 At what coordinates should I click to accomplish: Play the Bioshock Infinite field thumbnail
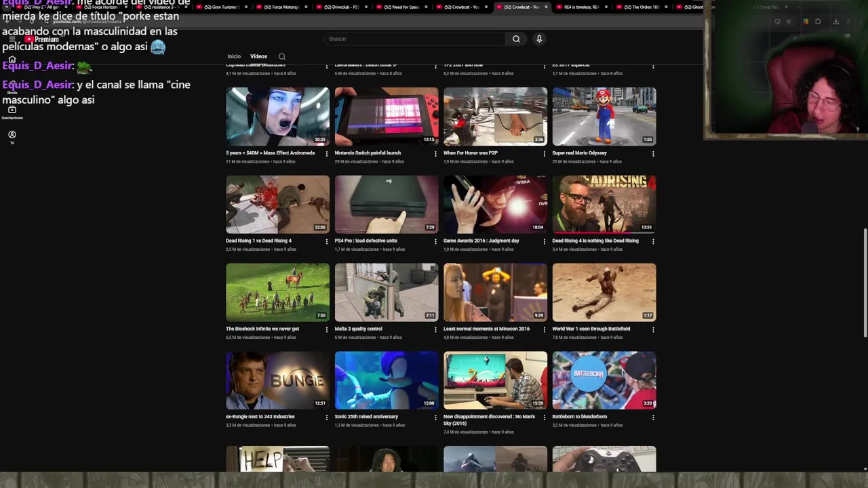coord(277,292)
